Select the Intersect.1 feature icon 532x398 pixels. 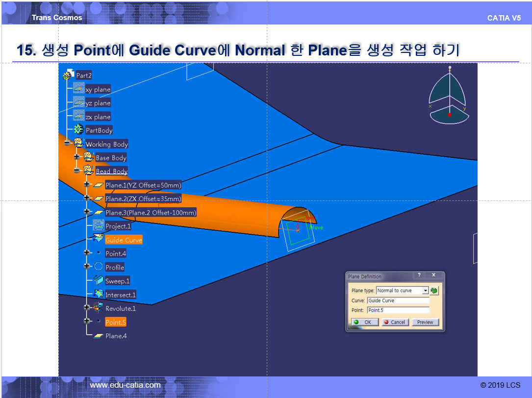(x=98, y=294)
